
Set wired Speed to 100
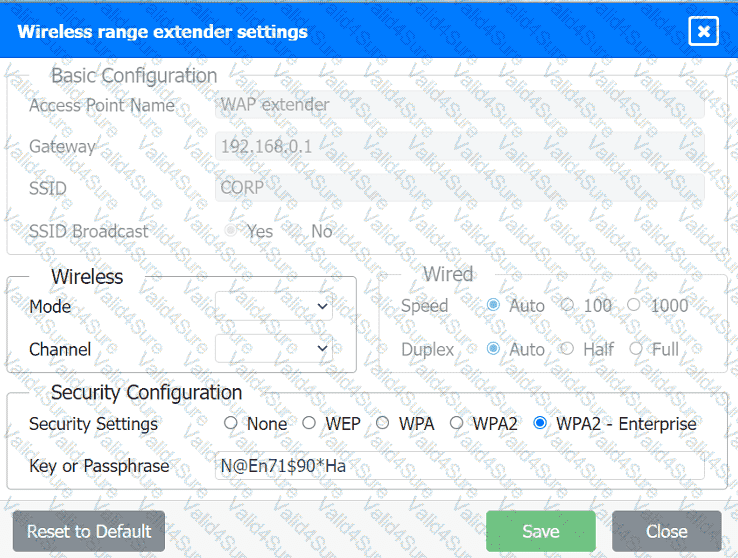568,305
